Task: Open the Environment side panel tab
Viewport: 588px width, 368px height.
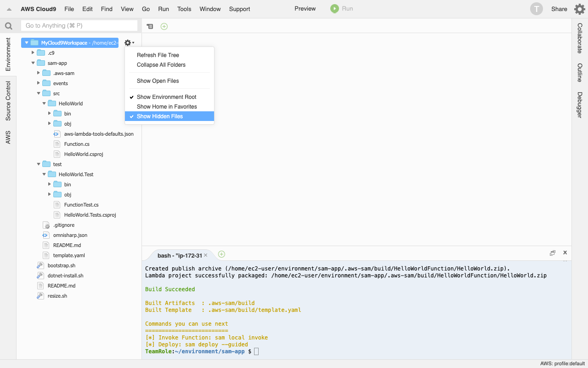Action: click(x=8, y=54)
